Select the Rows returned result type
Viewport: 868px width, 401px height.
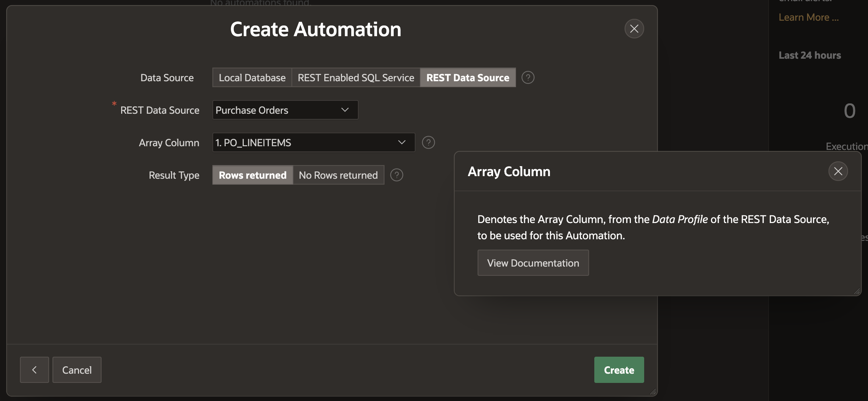pos(253,175)
